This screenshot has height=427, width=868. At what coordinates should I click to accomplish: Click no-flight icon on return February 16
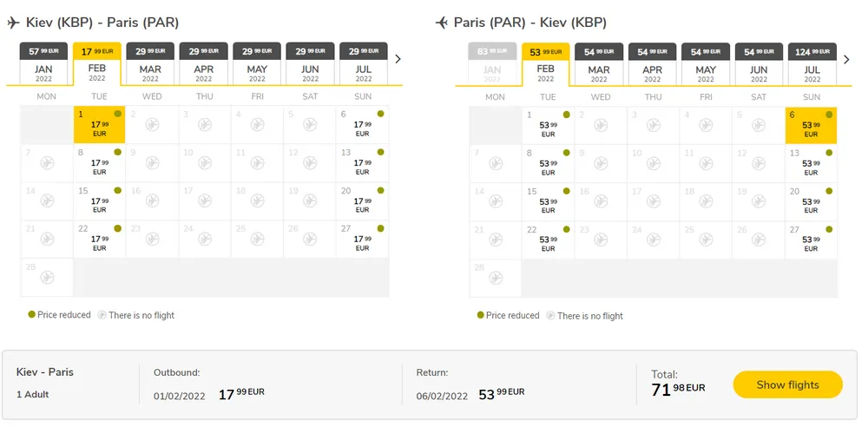pos(601,201)
